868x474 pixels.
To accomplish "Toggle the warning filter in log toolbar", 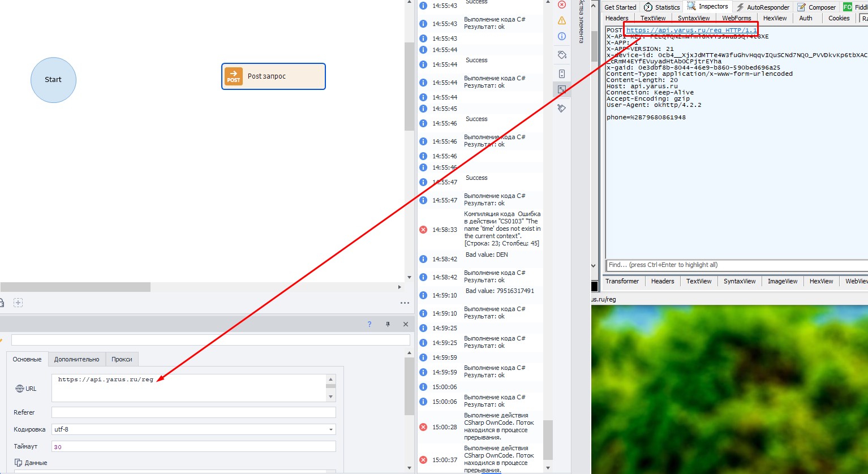I will point(562,20).
